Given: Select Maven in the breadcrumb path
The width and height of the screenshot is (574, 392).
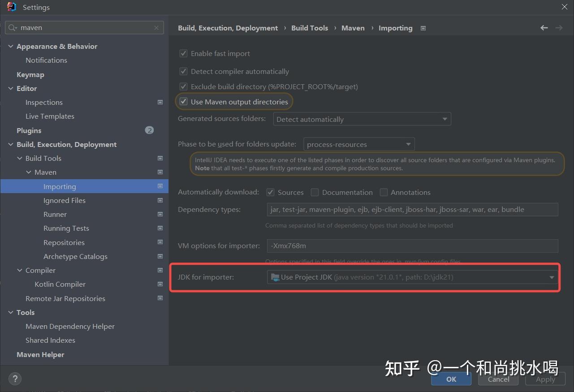Looking at the screenshot, I should point(353,28).
